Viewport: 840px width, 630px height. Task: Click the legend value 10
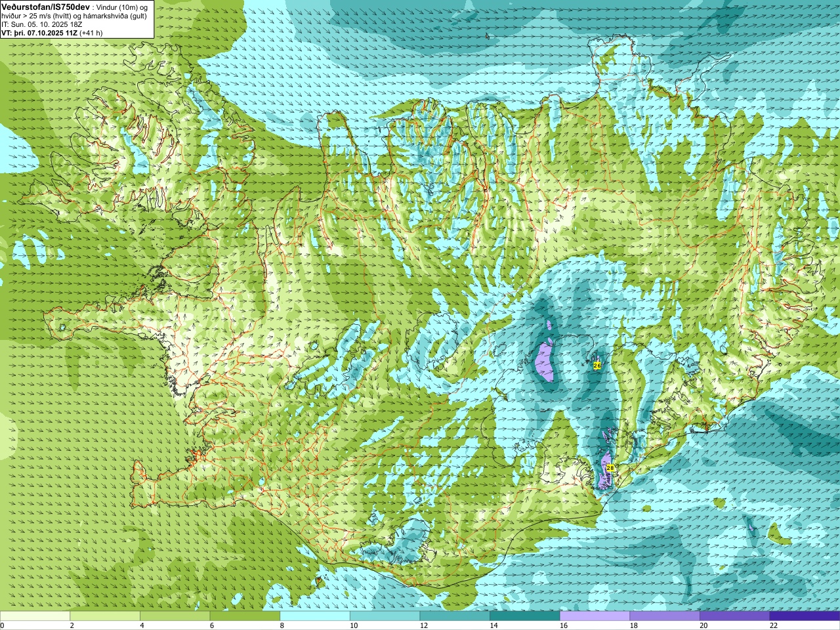pyautogui.click(x=354, y=625)
